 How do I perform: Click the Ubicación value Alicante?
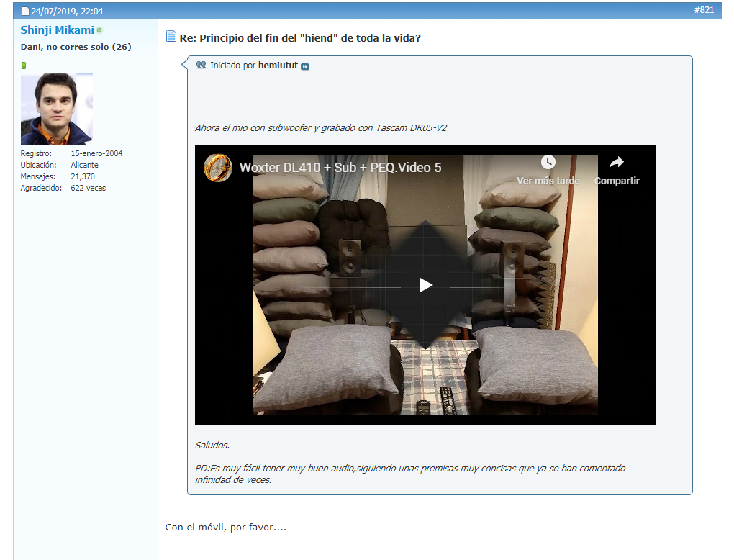(84, 165)
